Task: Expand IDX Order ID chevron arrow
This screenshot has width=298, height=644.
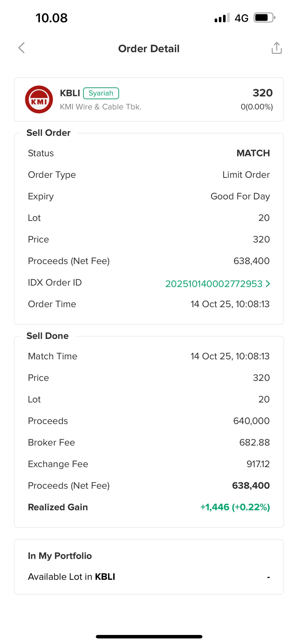Action: point(268,284)
